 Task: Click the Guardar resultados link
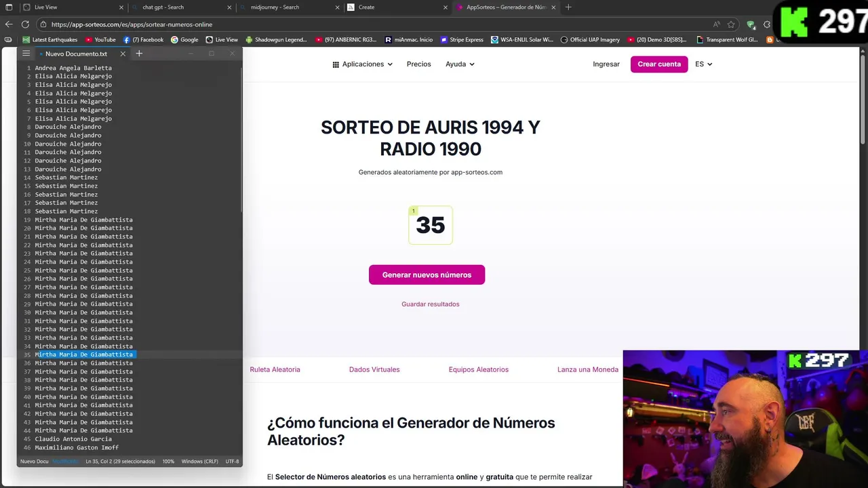point(431,304)
